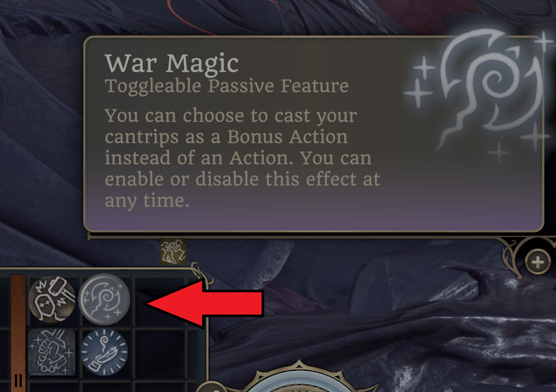Toggle the War Magic passive in hotbar
This screenshot has width=556, height=392.
(104, 300)
